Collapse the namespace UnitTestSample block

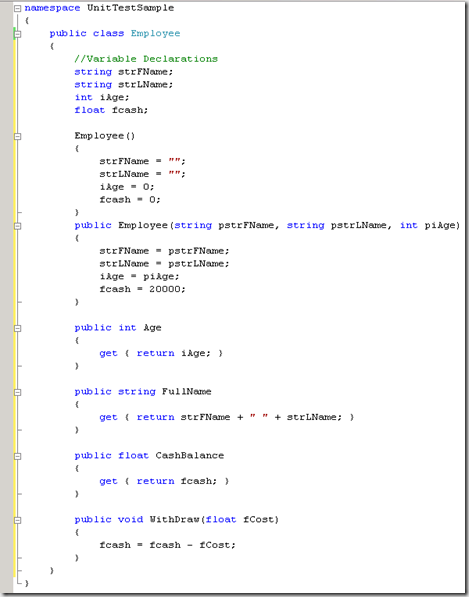point(17,8)
